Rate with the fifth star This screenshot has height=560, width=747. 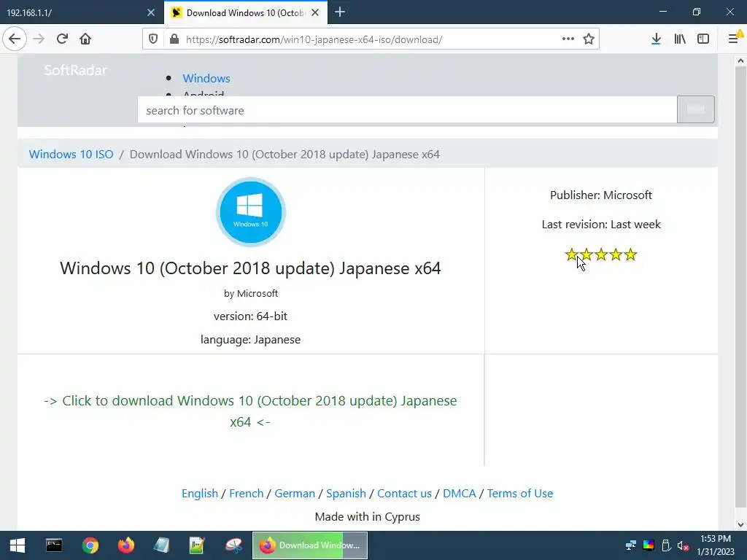point(631,254)
